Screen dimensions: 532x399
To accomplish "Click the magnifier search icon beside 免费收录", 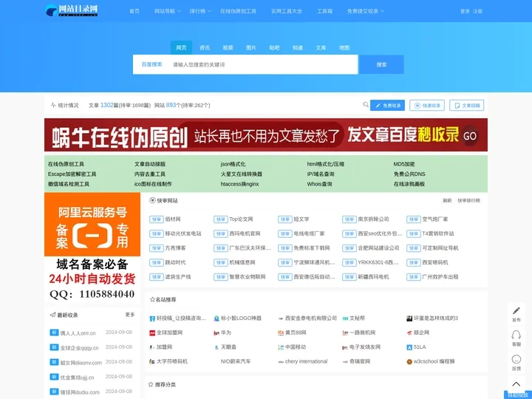I will coord(366,105).
